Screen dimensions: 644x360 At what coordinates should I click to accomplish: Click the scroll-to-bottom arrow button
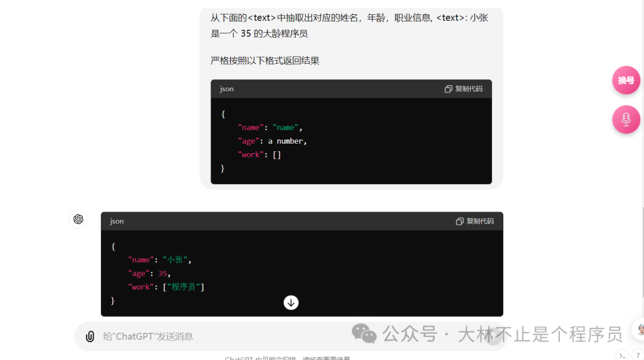[x=291, y=303]
